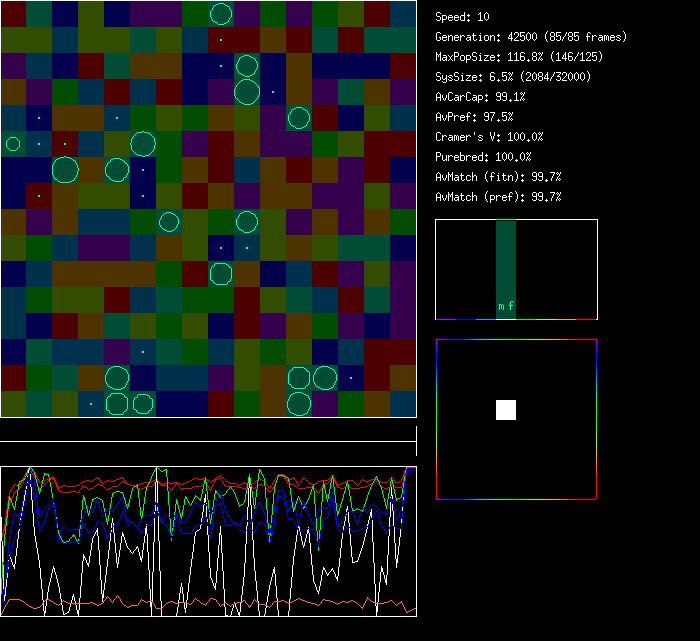Select the Generation counter text
Viewport: 700px width, 641px height.
click(531, 37)
